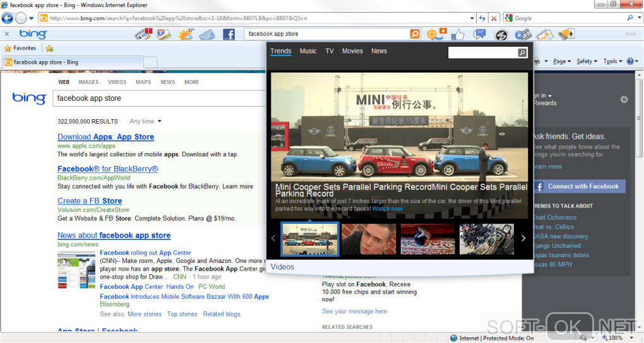The height and width of the screenshot is (343, 644).
Task: Open the Bing page settings gear icon
Action: (x=624, y=99)
